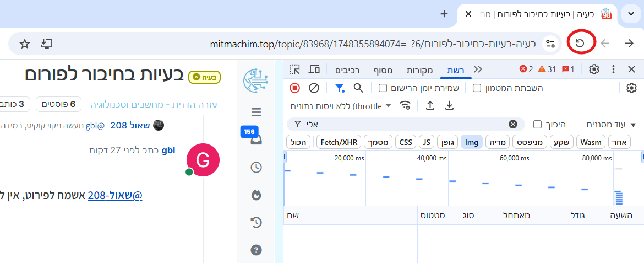Open the forum hamburger menu

coord(256,112)
